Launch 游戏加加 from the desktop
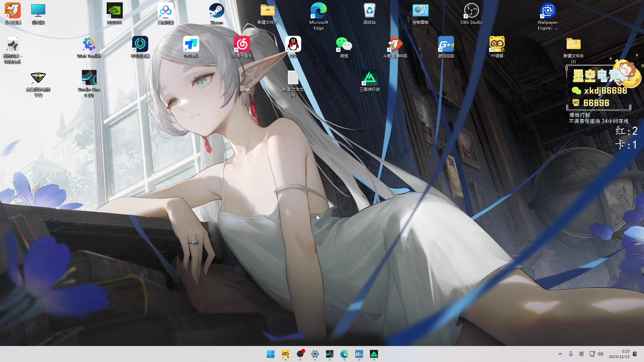 pos(446,47)
